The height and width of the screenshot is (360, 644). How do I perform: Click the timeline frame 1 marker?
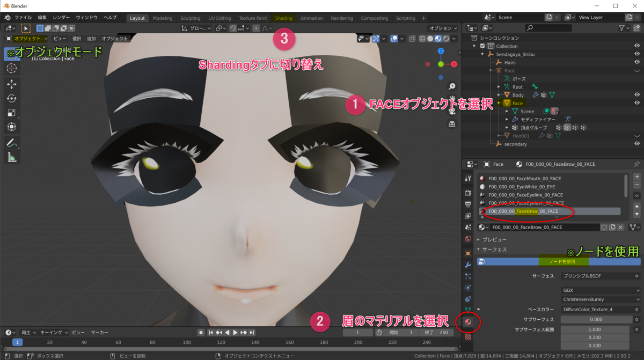coord(18,342)
